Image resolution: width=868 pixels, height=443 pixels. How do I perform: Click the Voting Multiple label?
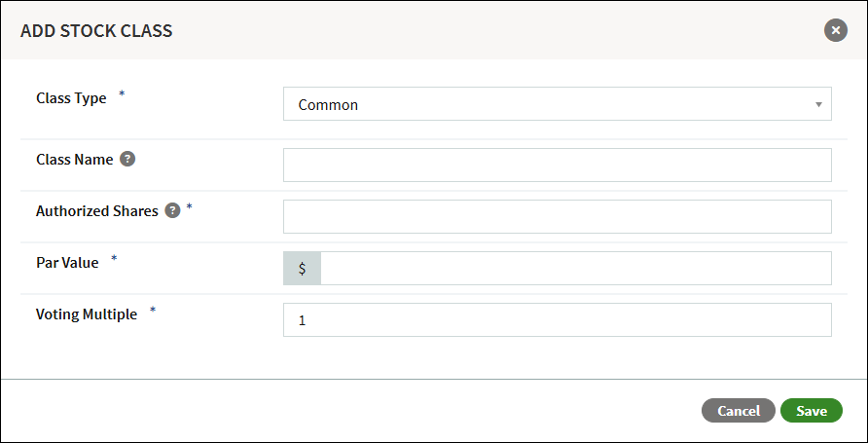[x=87, y=314]
